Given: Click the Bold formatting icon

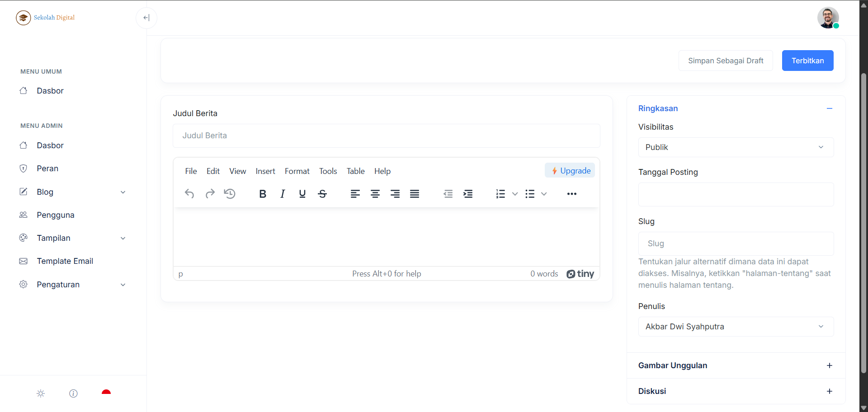Looking at the screenshot, I should (262, 194).
